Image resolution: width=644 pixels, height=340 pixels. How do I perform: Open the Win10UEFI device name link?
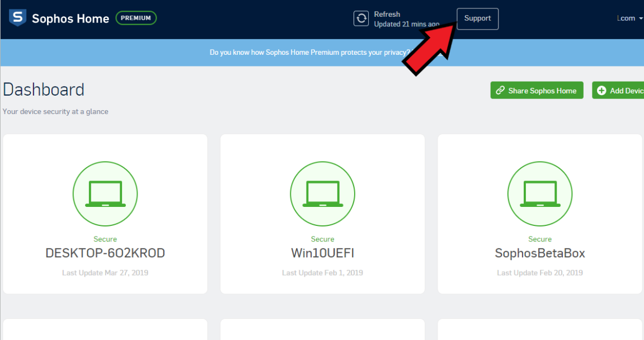[322, 253]
